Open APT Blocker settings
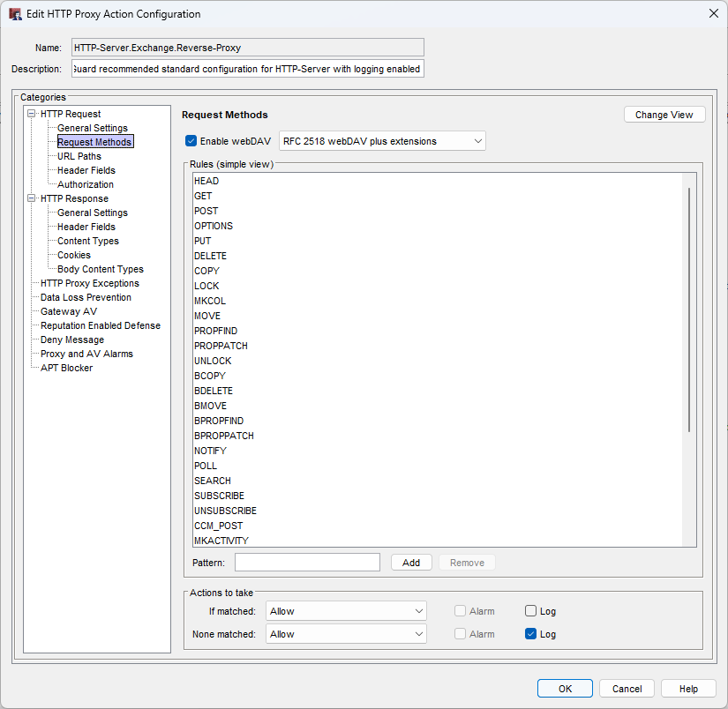The image size is (728, 709). pyautogui.click(x=66, y=368)
